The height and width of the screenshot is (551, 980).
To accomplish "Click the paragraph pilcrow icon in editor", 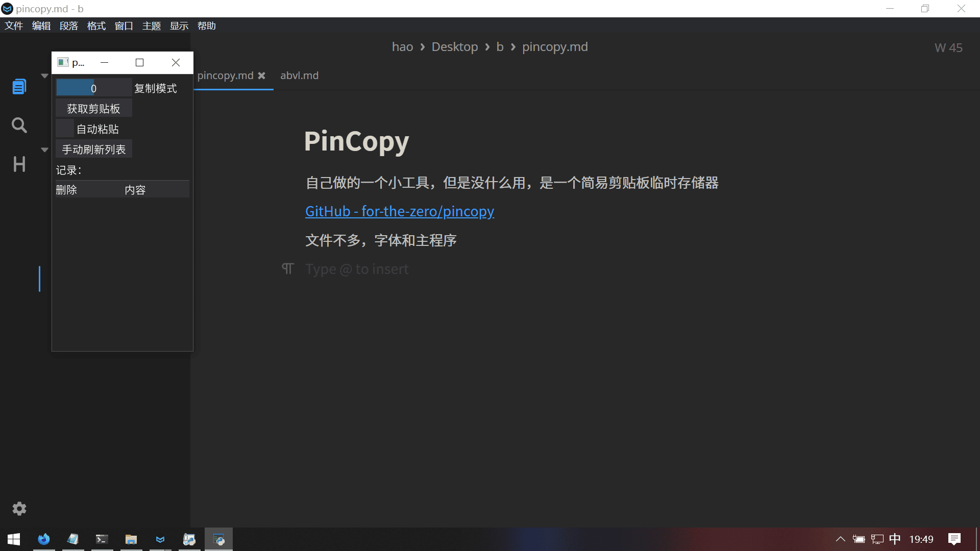I will coord(288,269).
